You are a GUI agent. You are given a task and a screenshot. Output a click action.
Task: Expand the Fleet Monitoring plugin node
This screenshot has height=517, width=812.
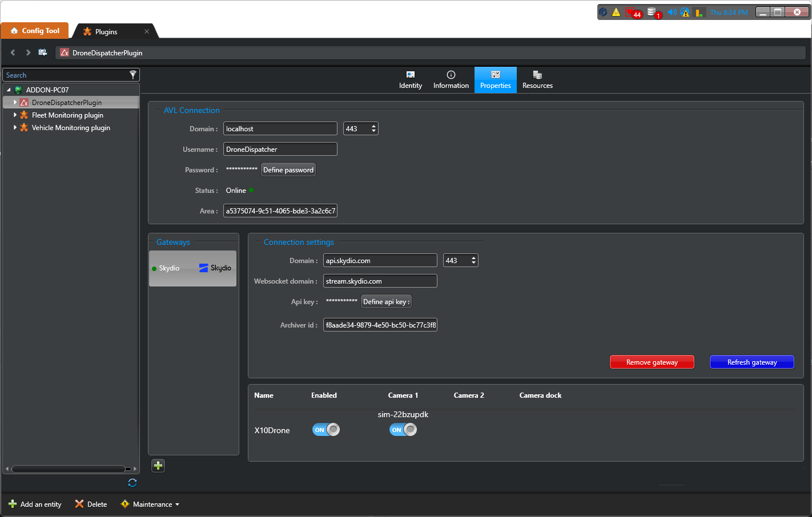point(15,115)
